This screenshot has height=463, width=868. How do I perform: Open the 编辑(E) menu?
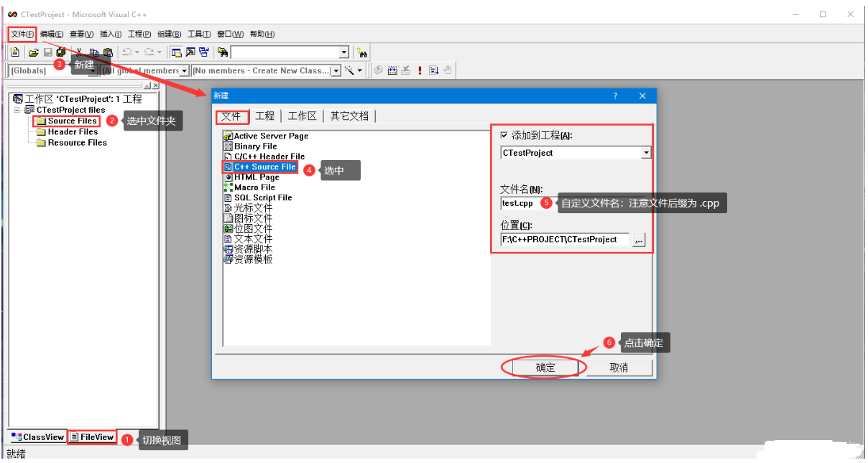52,34
